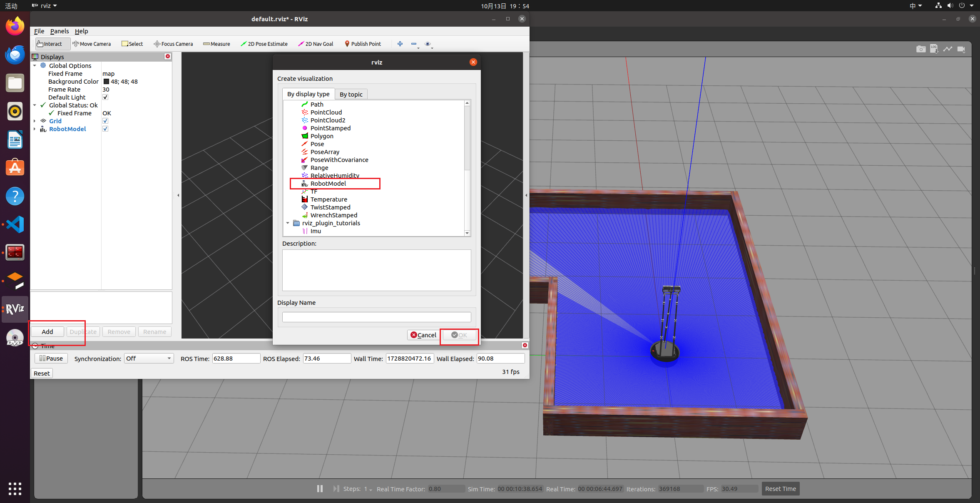Select the Publish Point tool
The image size is (980, 503).
(x=363, y=44)
